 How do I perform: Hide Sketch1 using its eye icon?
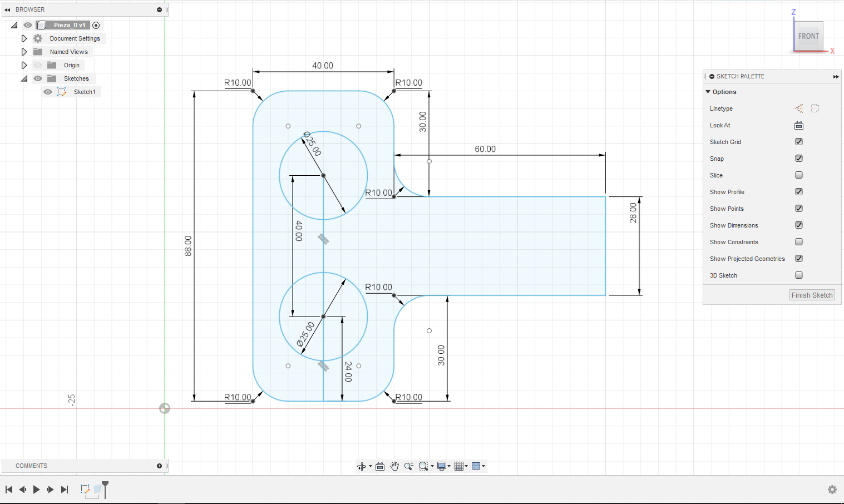(x=48, y=92)
